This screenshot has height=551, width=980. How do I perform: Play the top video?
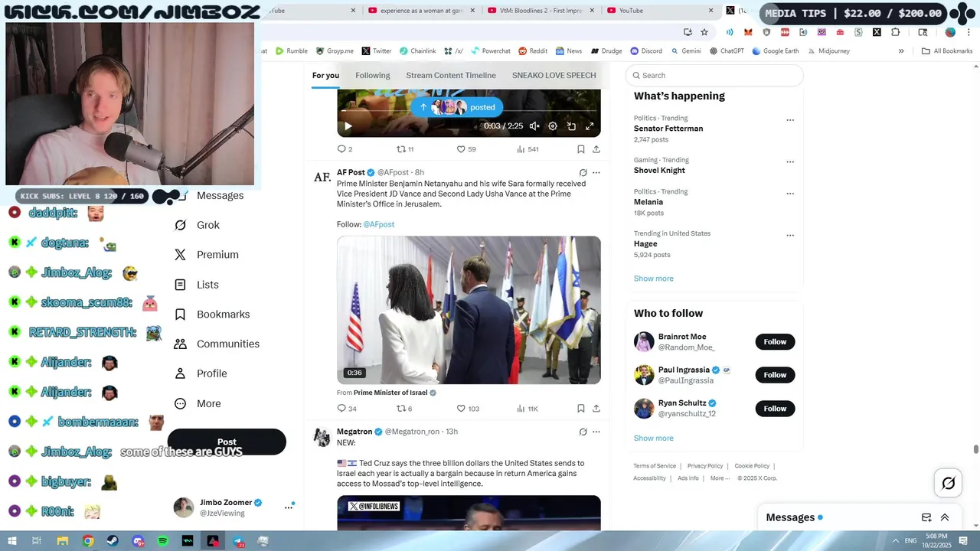[x=348, y=126]
